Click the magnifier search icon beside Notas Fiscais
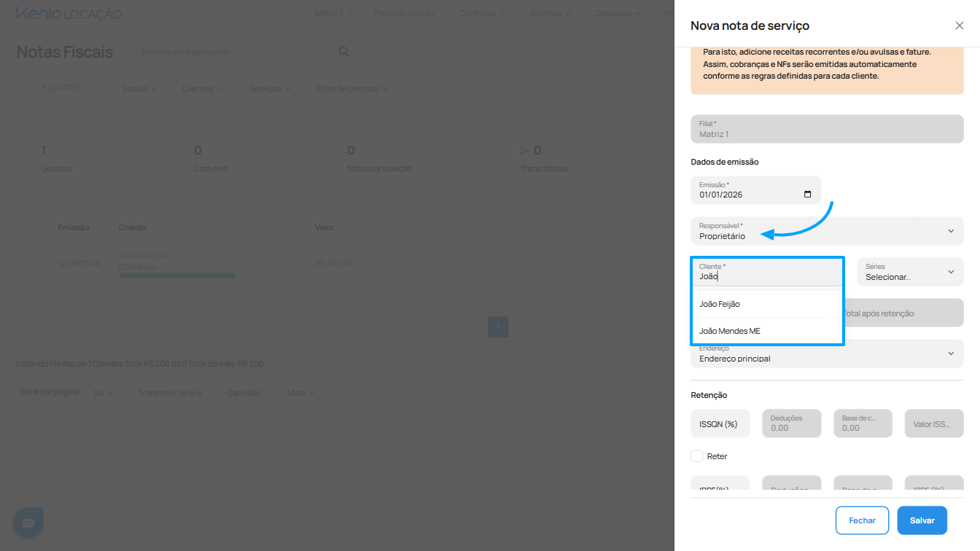The image size is (980, 551). [x=344, y=52]
